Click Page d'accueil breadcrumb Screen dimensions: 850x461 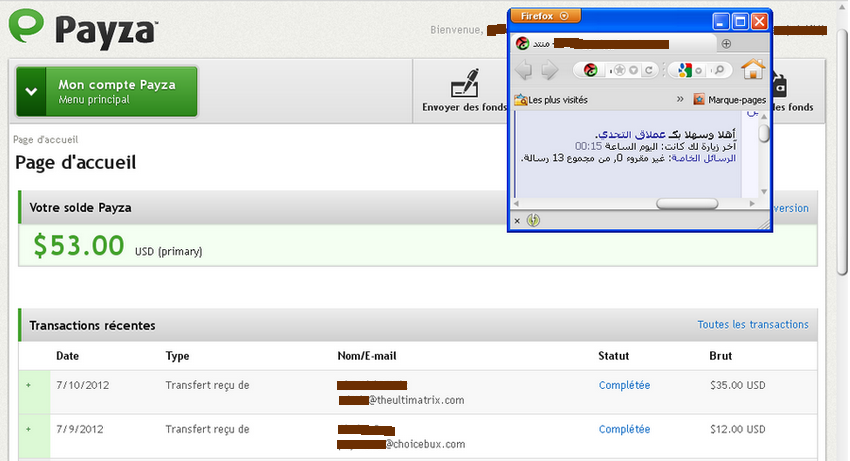click(x=46, y=139)
